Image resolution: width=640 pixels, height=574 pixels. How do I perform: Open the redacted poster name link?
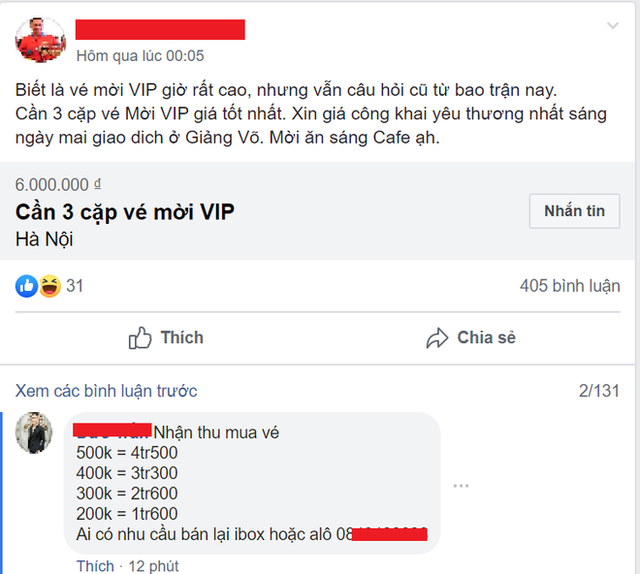160,29
